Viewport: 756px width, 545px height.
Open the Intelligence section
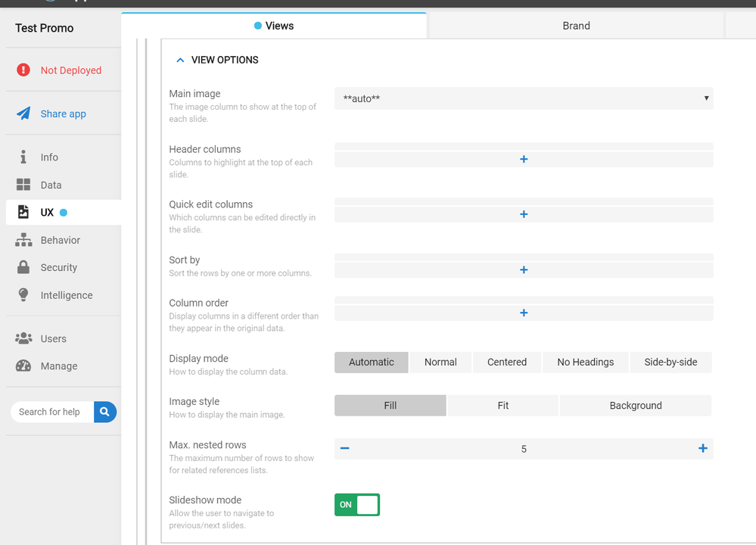tap(67, 295)
